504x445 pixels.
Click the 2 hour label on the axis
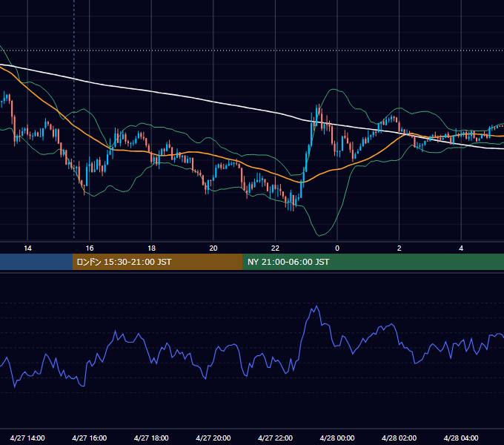pos(399,248)
